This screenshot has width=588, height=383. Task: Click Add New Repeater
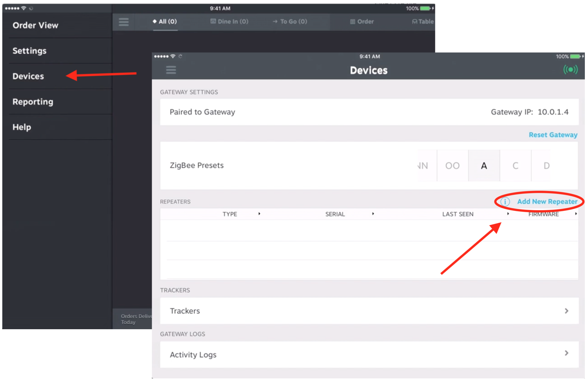tap(547, 201)
